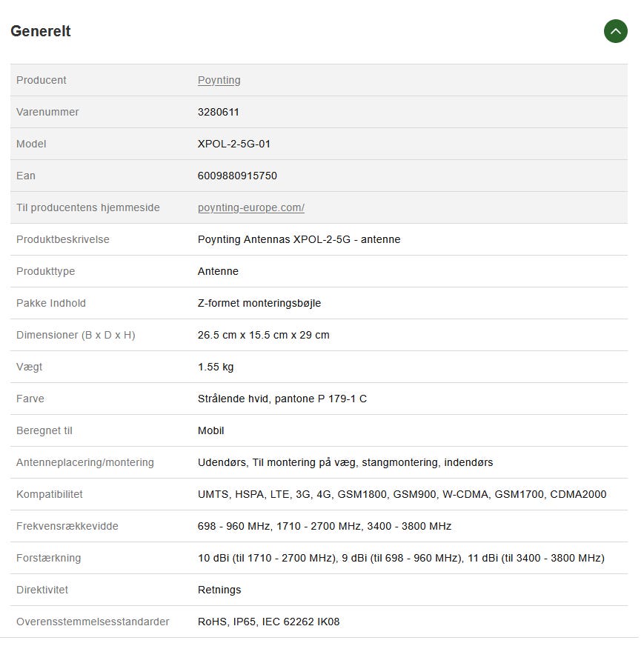Click the weight value 1.55 kg

click(x=216, y=367)
